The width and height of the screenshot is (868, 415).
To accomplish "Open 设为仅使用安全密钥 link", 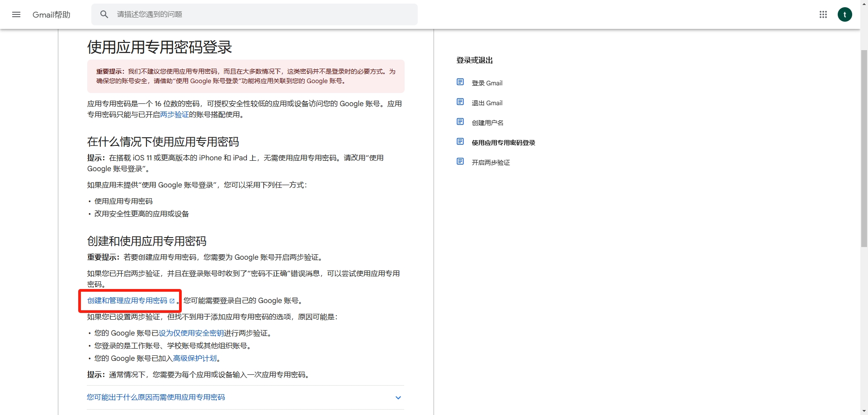I will [191, 333].
